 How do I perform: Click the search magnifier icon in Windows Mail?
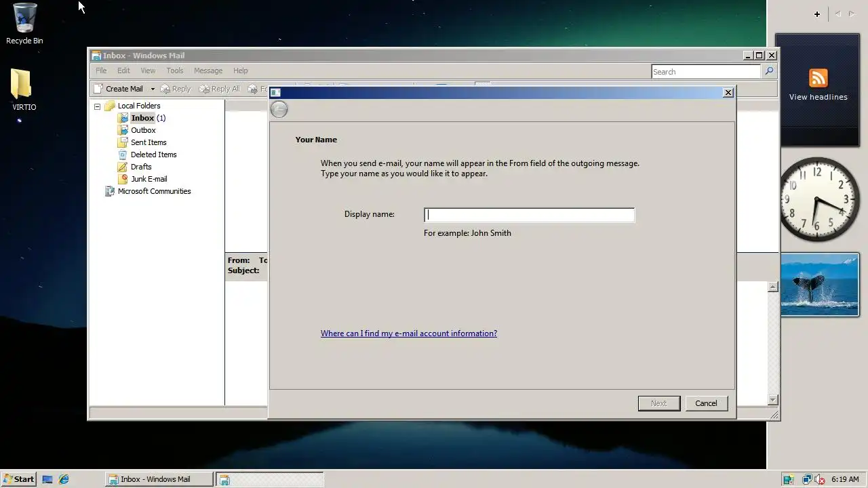769,71
